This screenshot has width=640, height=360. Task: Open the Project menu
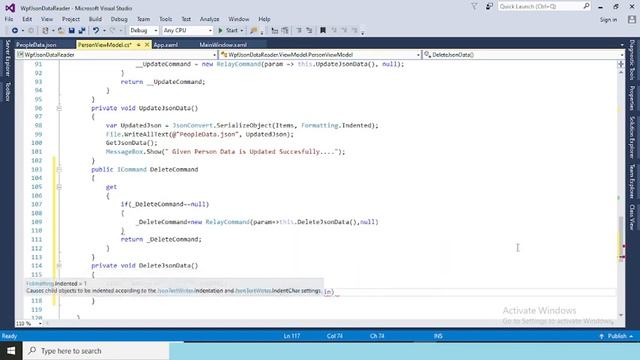[71, 19]
